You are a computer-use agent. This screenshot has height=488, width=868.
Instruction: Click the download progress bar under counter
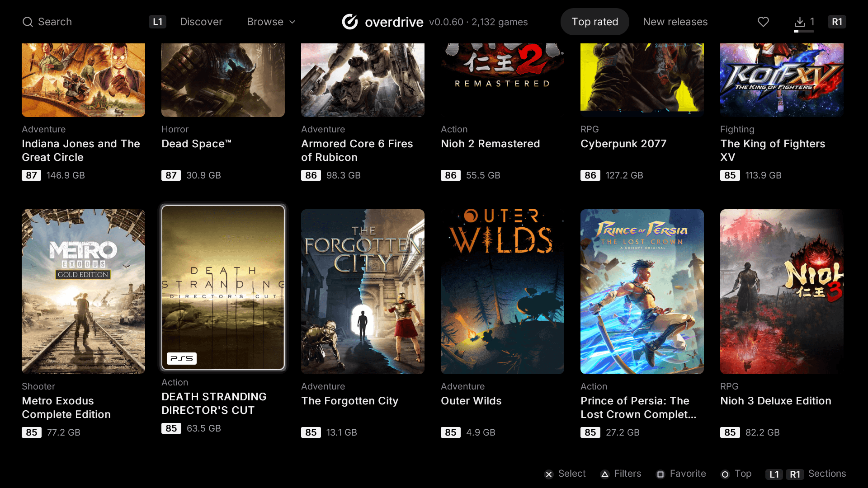coord(804,32)
